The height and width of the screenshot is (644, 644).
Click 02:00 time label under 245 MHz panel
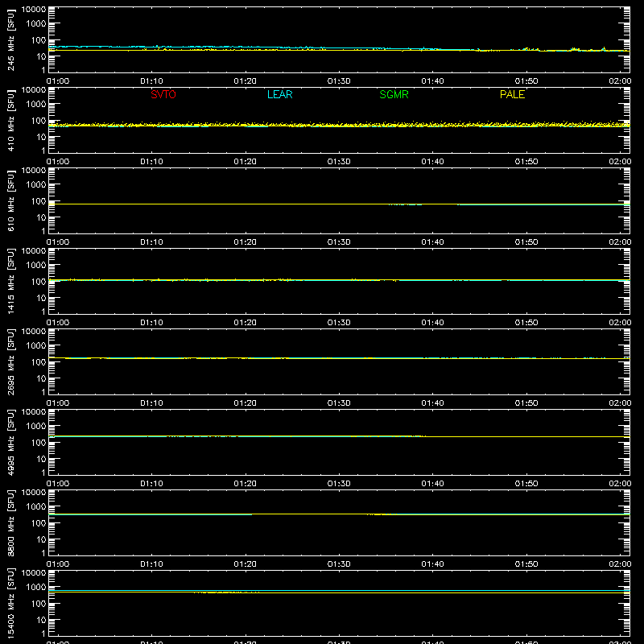[x=620, y=81]
